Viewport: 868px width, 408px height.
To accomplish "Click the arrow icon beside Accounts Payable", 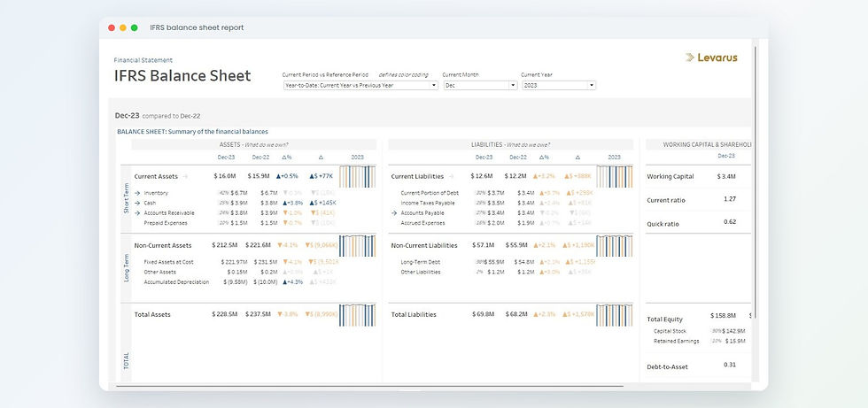I will pos(393,212).
